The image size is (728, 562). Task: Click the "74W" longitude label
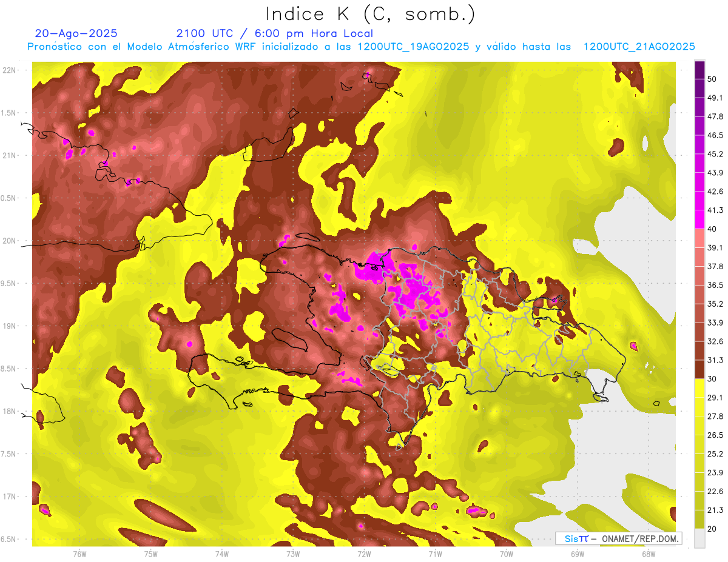pos(222,554)
